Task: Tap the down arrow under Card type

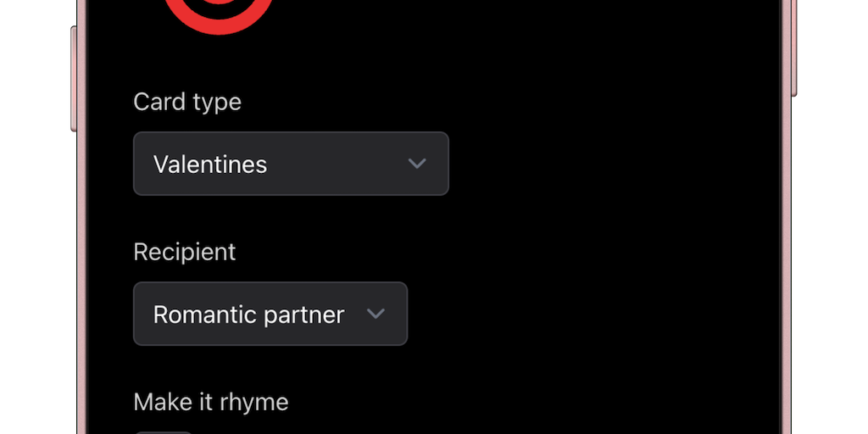Action: click(416, 164)
